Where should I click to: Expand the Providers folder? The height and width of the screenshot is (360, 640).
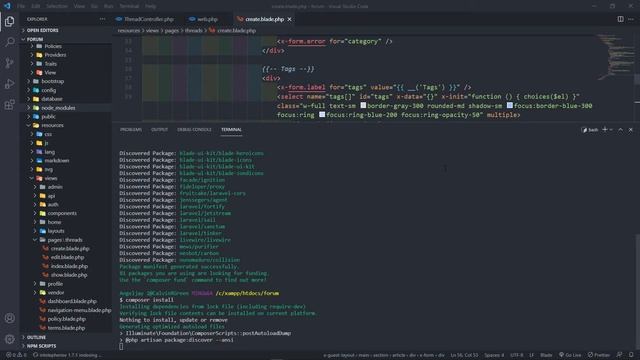(55, 55)
